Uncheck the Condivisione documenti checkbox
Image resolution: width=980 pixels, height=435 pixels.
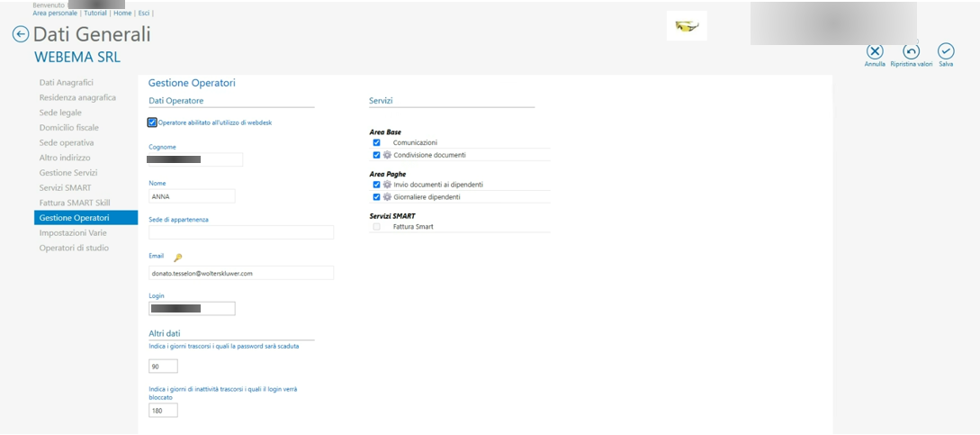(376, 155)
